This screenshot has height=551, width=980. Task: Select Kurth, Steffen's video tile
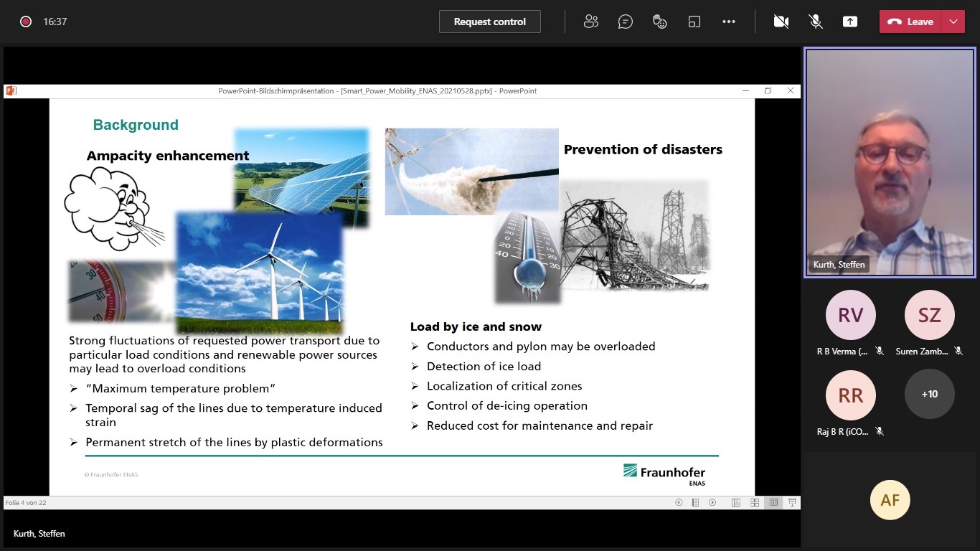[x=890, y=162]
